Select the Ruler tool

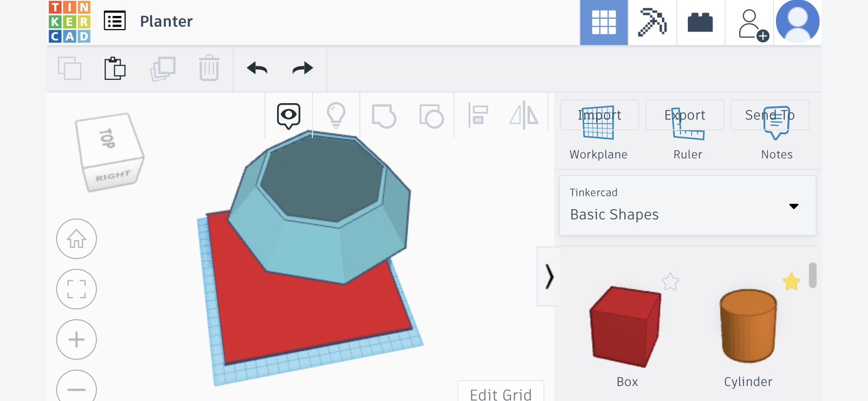point(688,134)
